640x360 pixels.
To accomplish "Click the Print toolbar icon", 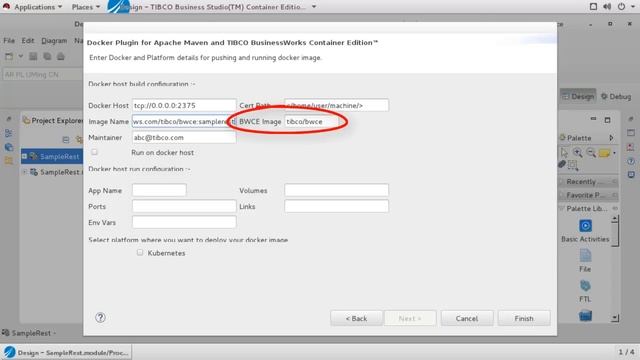I will [61, 56].
